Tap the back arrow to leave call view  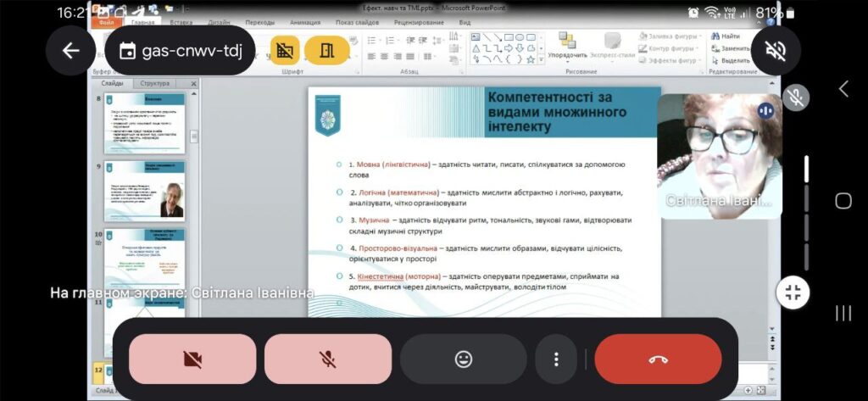(x=70, y=51)
